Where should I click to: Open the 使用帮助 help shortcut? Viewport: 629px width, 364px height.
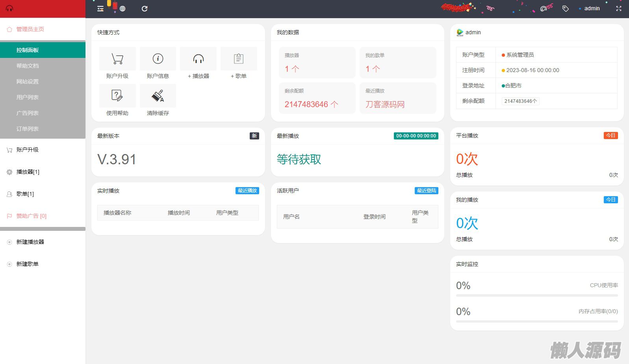[117, 96]
